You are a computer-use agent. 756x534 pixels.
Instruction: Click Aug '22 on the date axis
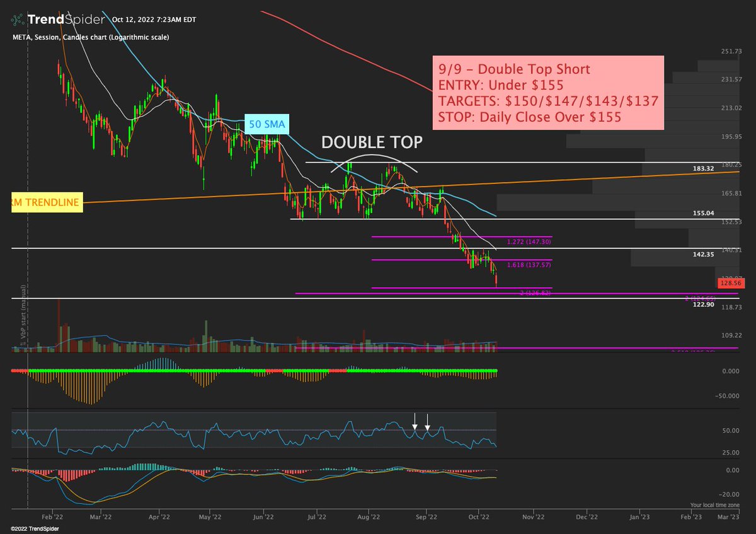click(x=367, y=516)
